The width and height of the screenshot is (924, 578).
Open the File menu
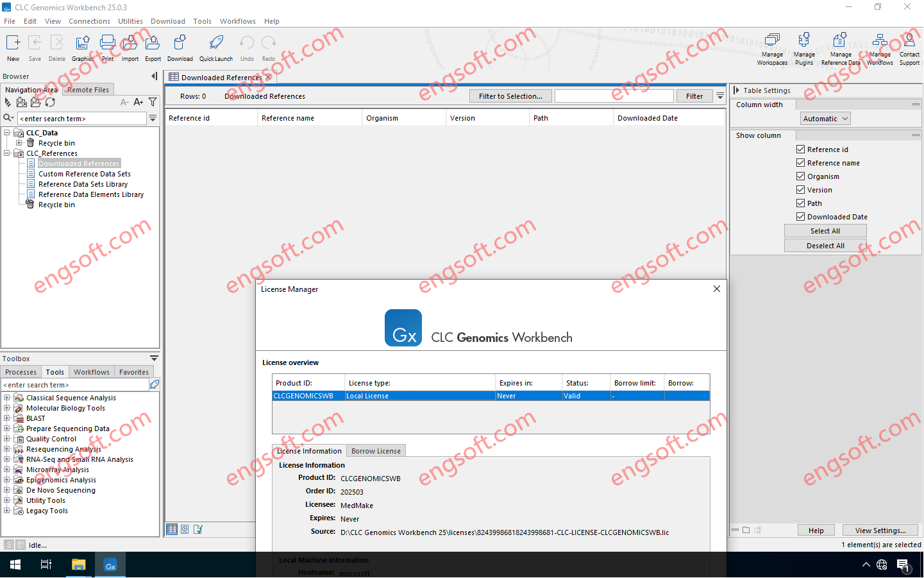click(10, 21)
